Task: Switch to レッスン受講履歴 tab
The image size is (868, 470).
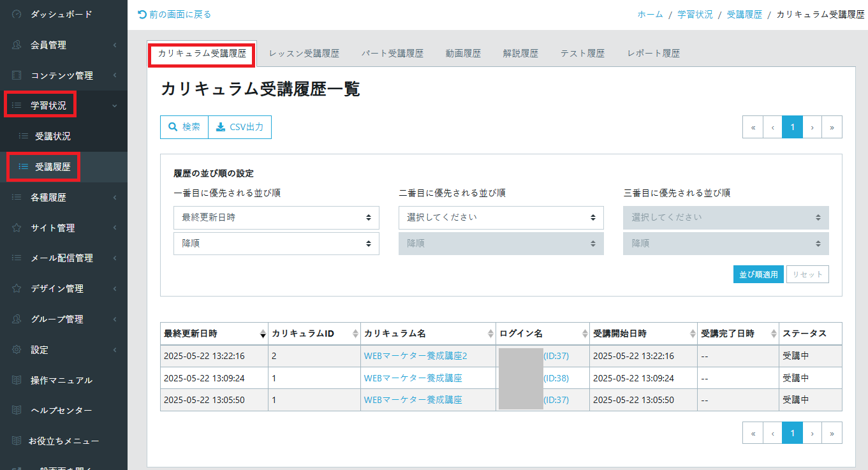Action: click(x=304, y=54)
